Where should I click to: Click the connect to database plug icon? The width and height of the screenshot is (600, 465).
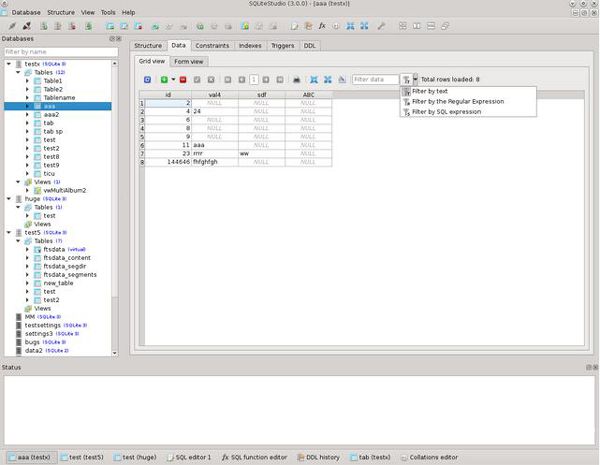coord(13,26)
